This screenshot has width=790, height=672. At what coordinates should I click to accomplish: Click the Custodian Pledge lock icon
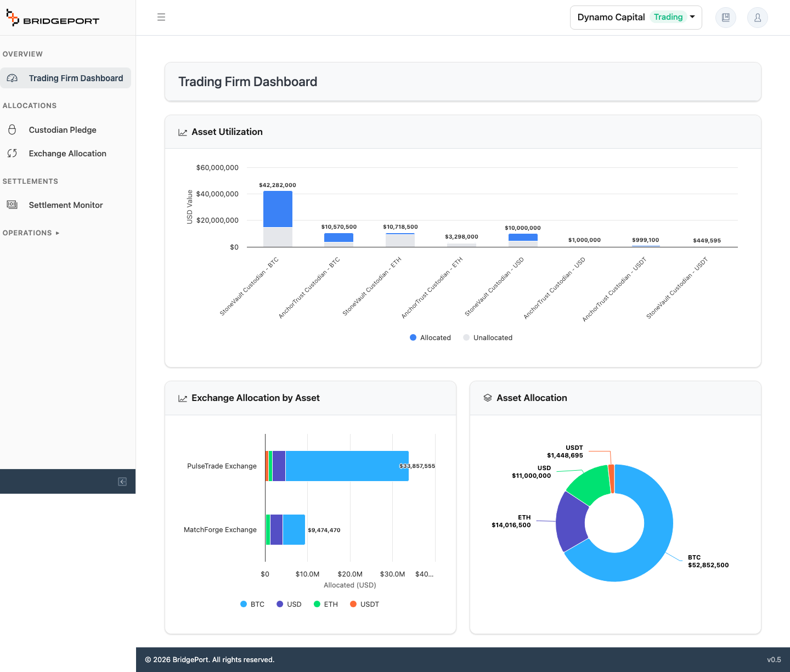click(12, 130)
